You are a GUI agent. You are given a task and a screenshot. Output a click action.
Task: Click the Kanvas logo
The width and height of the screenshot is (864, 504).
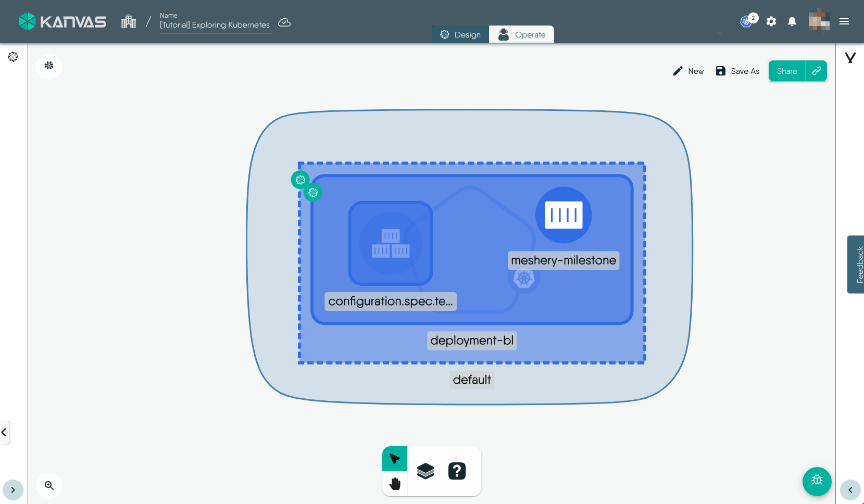(62, 21)
